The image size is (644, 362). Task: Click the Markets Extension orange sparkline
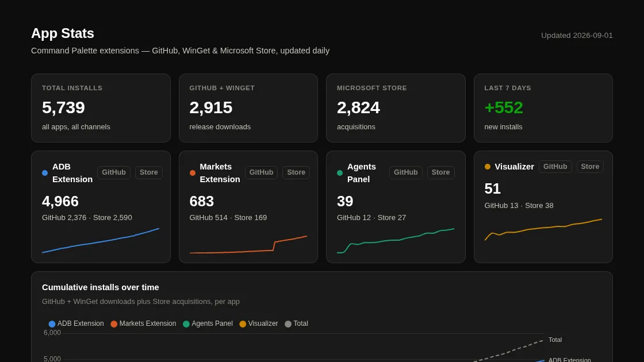click(x=248, y=245)
